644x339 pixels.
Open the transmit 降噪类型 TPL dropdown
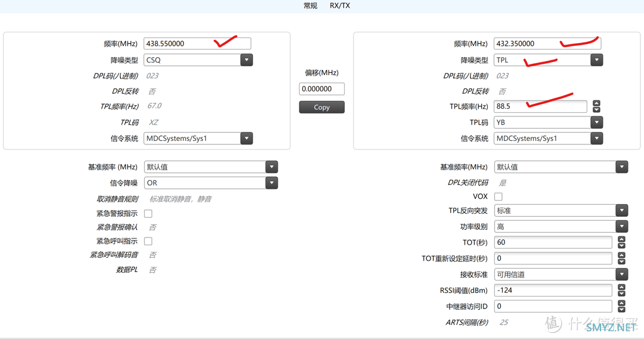548,60
